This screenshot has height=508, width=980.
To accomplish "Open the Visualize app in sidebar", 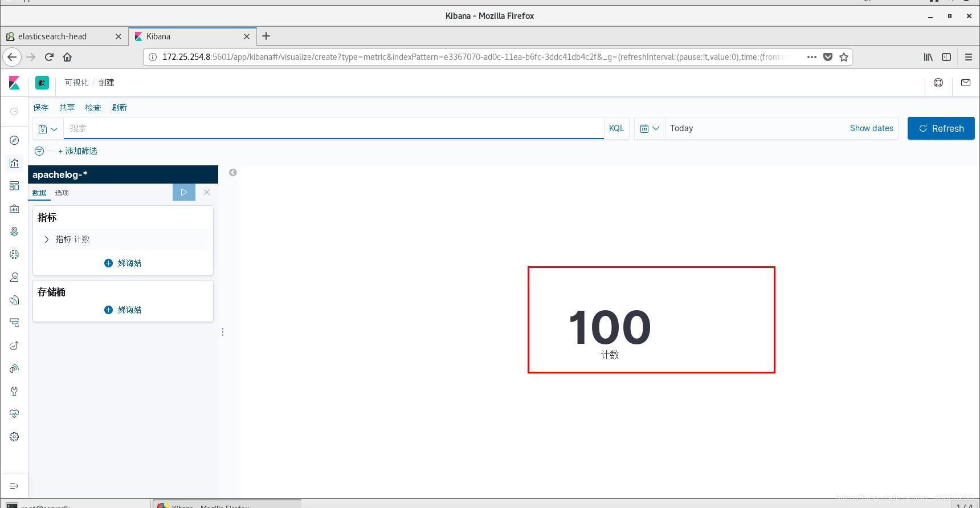I will (14, 163).
